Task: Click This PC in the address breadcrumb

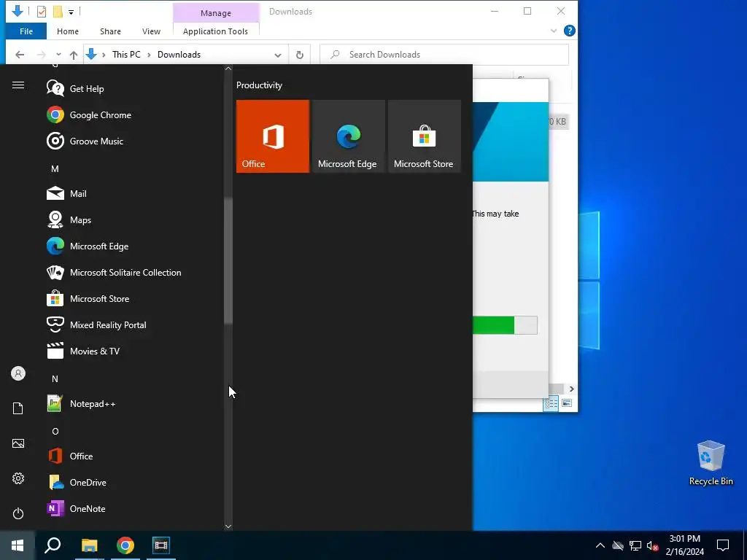Action: click(126, 54)
